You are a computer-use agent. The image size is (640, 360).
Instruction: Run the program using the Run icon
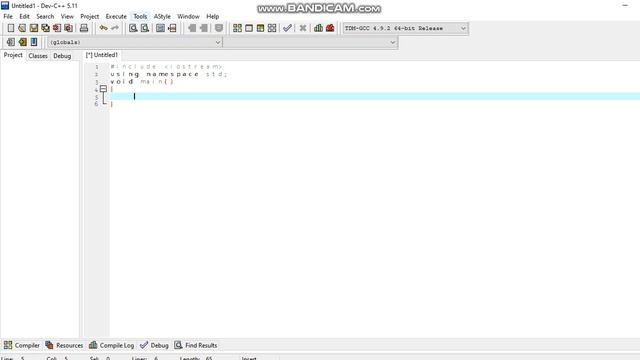(x=249, y=28)
